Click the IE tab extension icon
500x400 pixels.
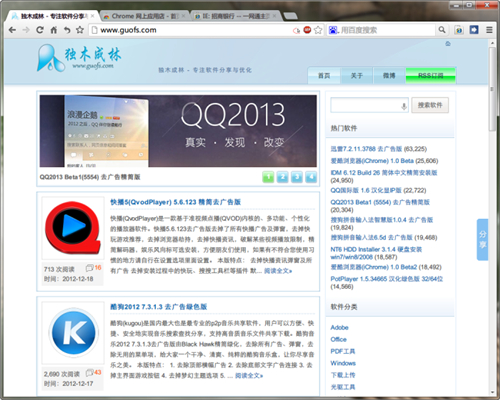(x=459, y=30)
